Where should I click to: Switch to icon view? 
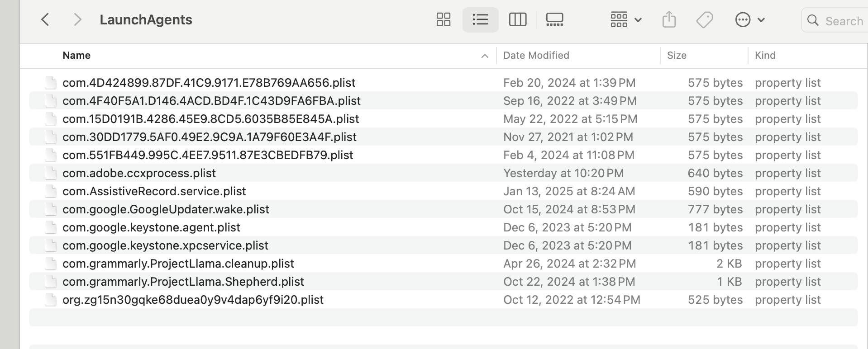(x=443, y=20)
